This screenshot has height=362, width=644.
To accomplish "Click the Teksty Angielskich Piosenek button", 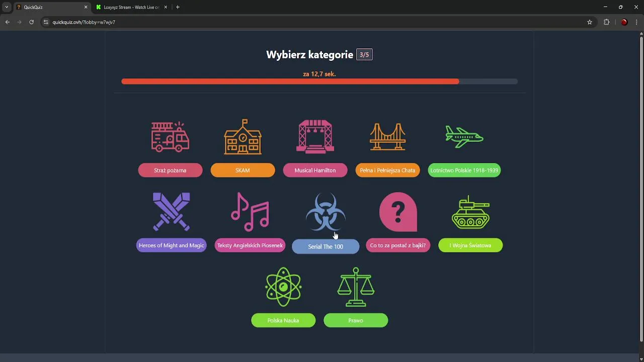I will 250,245.
